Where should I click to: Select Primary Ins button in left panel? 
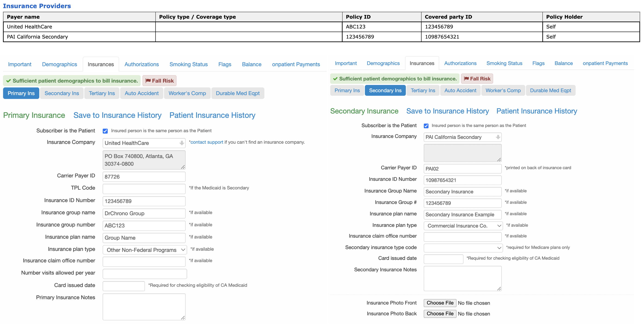click(21, 93)
